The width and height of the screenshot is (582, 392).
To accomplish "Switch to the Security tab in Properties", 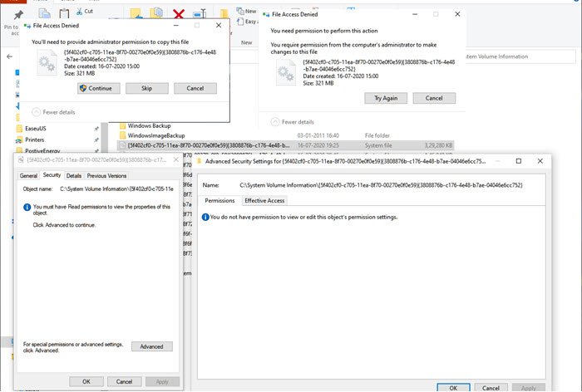I will pos(52,175).
